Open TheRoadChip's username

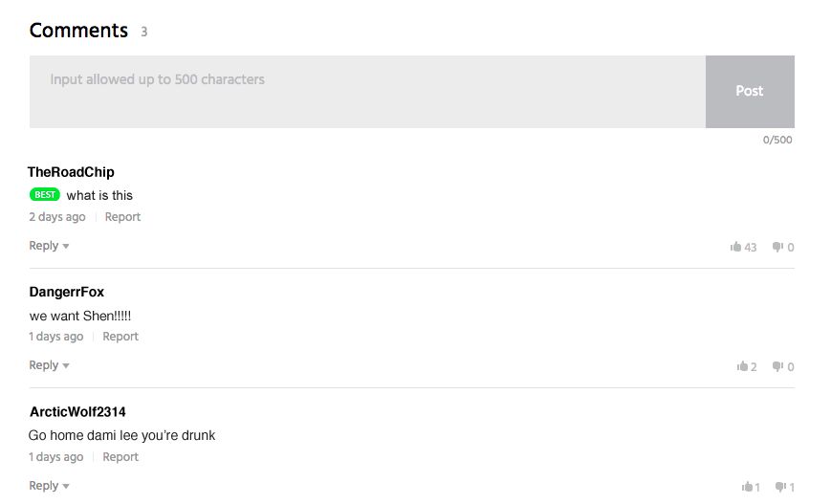(x=71, y=172)
